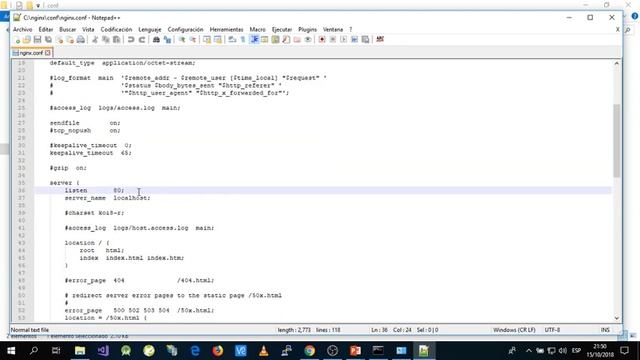Click the Zoom Out magnifier icon
The height and width of the screenshot is (360, 640).
[193, 40]
